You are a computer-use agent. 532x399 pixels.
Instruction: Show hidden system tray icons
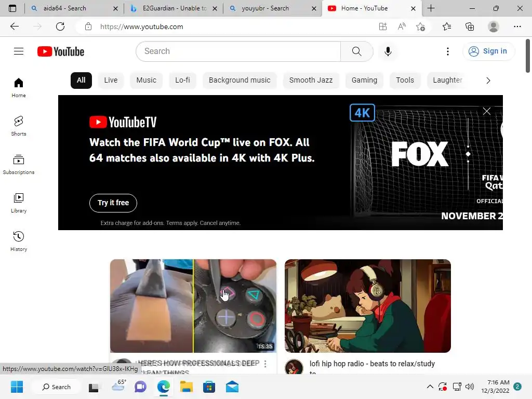coord(430,387)
